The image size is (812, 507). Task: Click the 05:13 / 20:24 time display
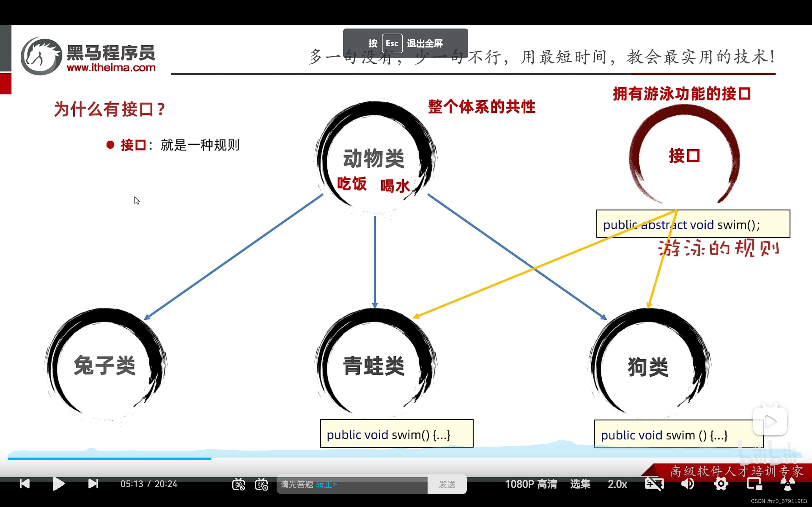point(149,484)
